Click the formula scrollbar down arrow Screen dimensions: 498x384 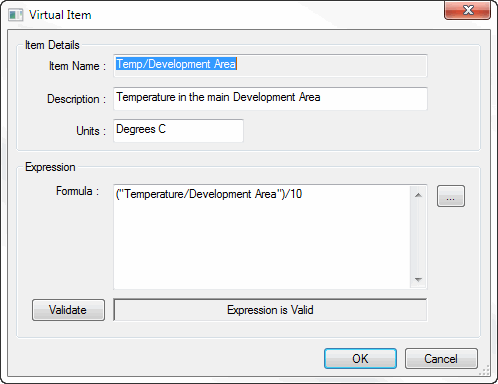pyautogui.click(x=418, y=280)
